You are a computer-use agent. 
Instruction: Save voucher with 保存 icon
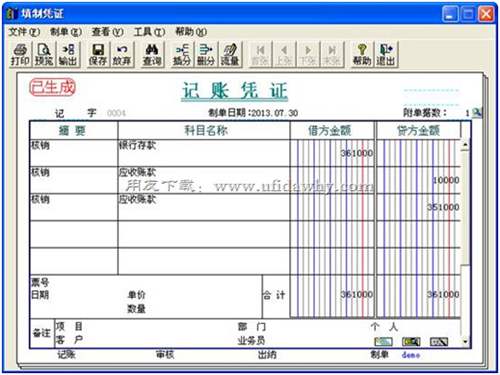click(x=98, y=54)
